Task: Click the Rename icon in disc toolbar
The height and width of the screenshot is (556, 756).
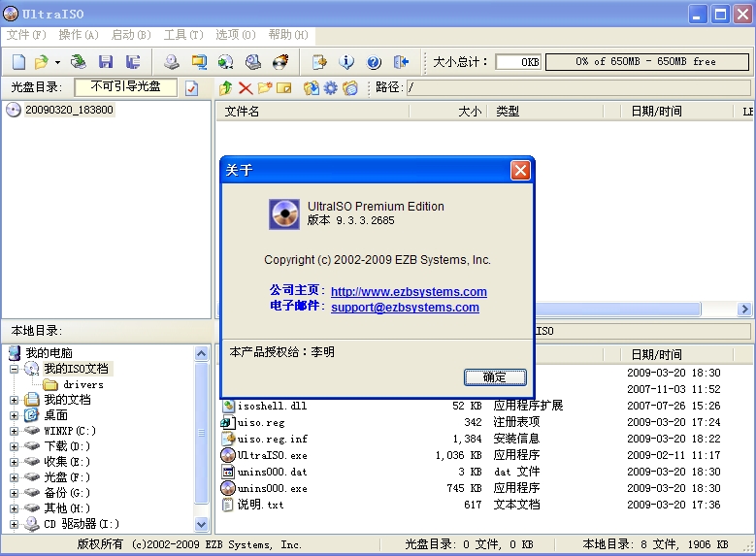Action: [x=284, y=87]
